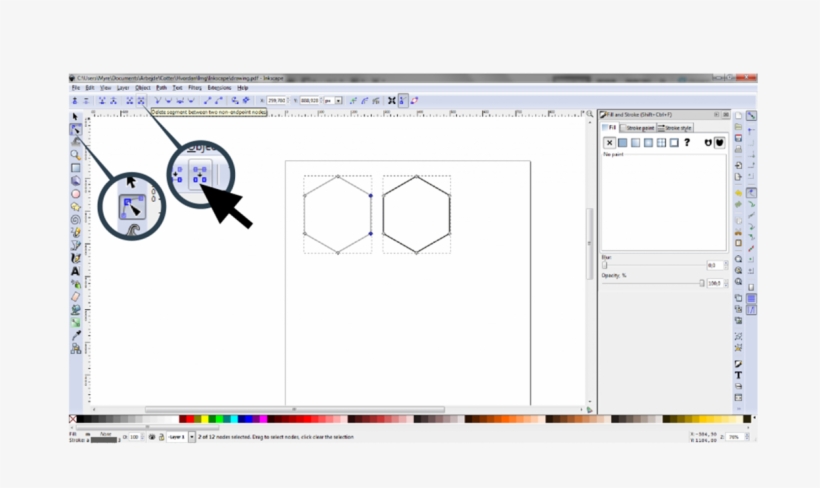The image size is (820, 488).
Task: Click the status bar opacity O field
Action: click(x=134, y=437)
